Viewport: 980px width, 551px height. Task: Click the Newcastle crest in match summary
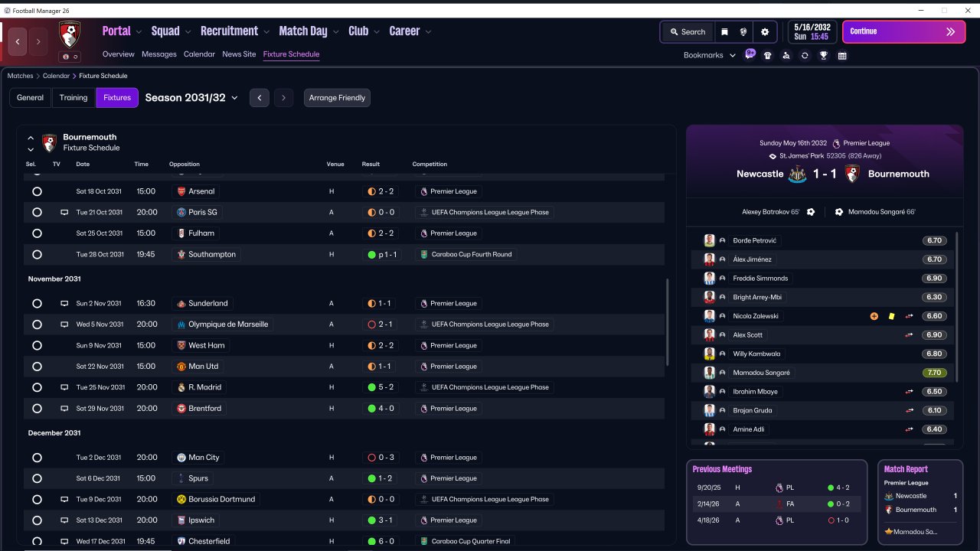pyautogui.click(x=797, y=174)
